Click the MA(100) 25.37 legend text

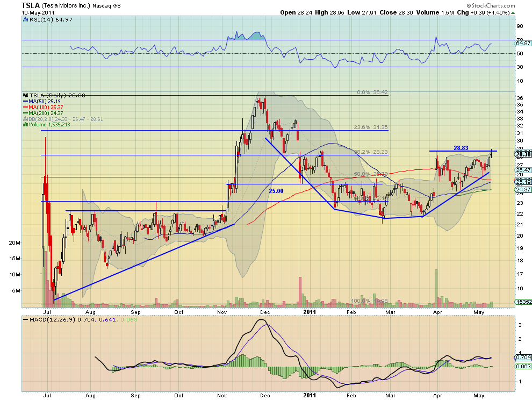(46, 108)
